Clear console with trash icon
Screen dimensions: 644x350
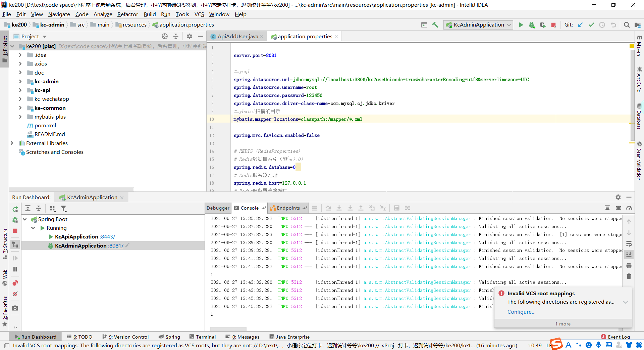629,276
